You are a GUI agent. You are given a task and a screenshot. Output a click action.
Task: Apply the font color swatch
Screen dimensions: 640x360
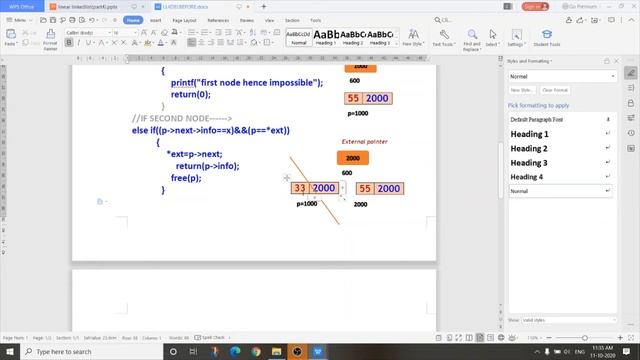click(161, 42)
